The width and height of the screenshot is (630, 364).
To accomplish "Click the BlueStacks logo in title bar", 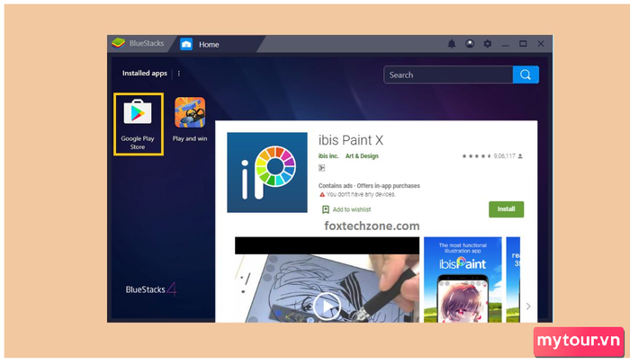I will [118, 44].
